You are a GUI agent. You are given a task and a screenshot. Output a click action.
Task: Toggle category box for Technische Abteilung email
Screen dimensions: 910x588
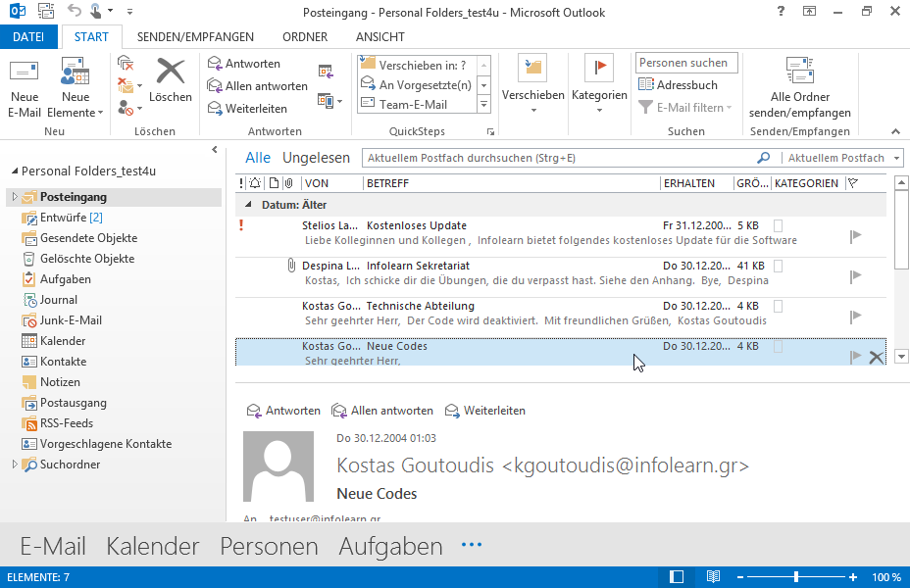pyautogui.click(x=779, y=306)
